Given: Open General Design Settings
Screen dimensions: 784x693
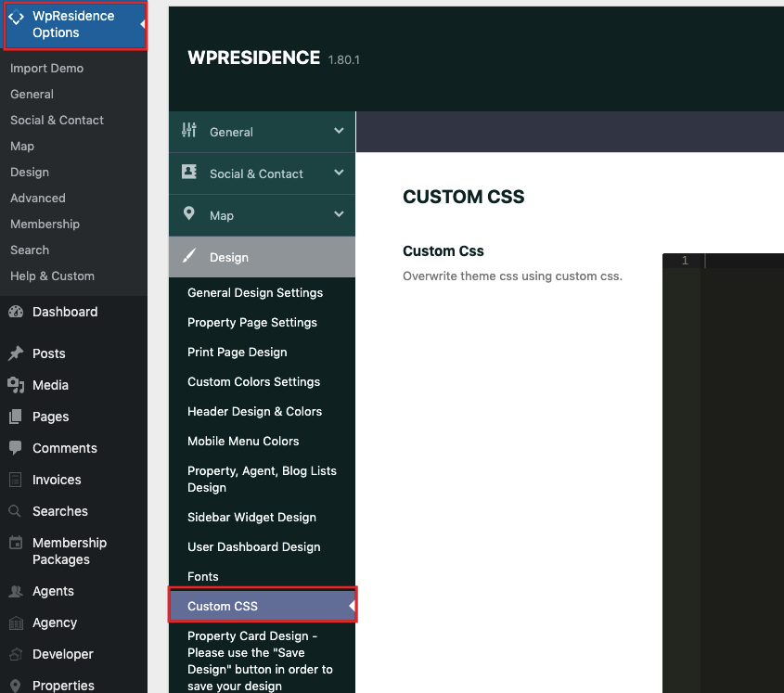Looking at the screenshot, I should click(255, 292).
